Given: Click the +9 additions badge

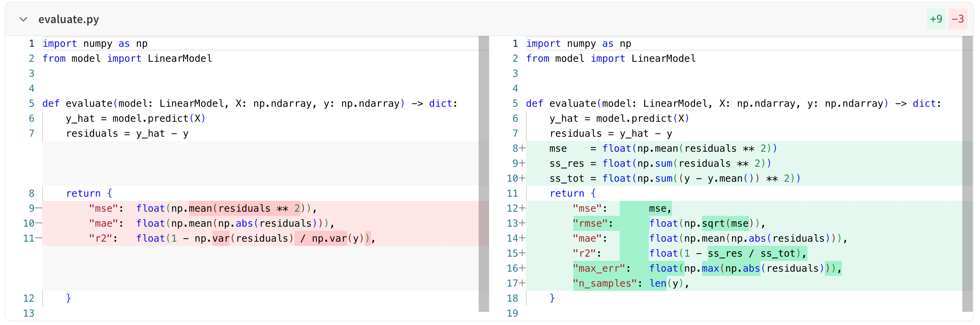Looking at the screenshot, I should pyautogui.click(x=937, y=19).
